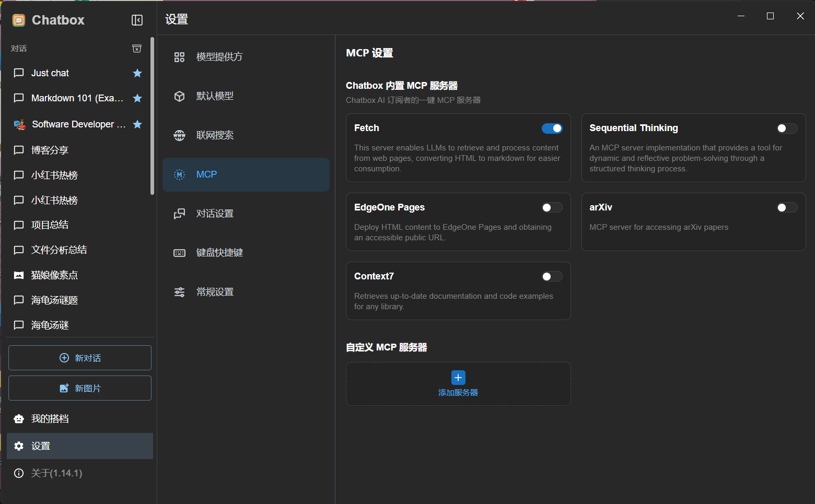815x504 pixels.
Task: Open 关于(1.14.1) in the sidebar
Action: pos(80,473)
